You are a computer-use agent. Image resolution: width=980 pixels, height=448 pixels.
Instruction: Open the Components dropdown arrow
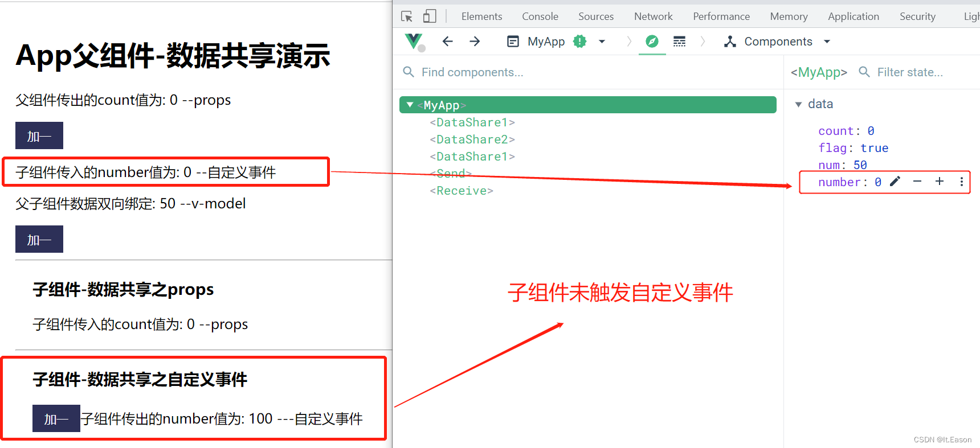pyautogui.click(x=827, y=42)
